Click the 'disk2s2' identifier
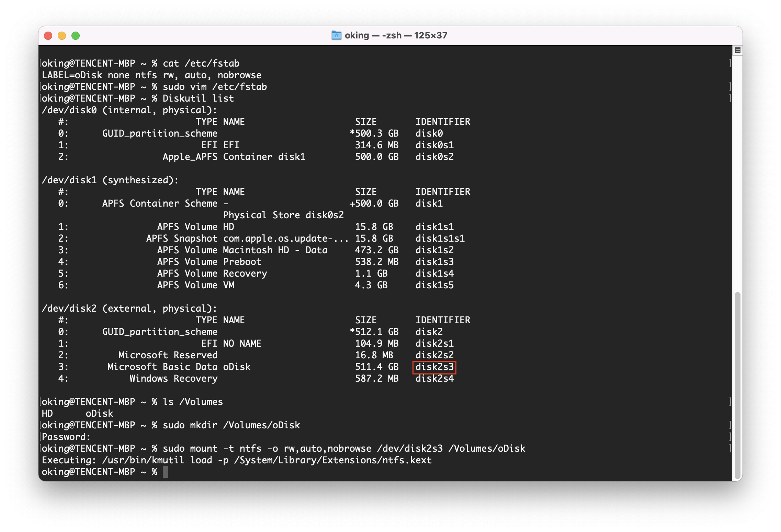This screenshot has width=781, height=532. [x=434, y=355]
